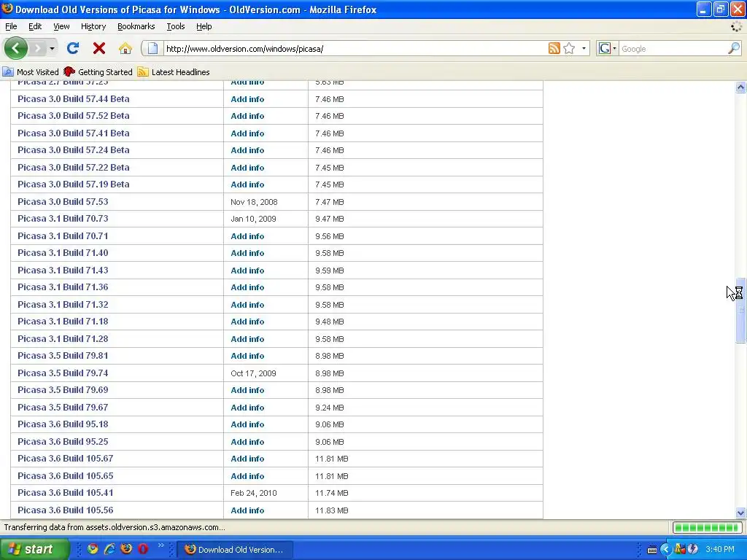Viewport: 747px width, 560px height.
Task: Click Add info for Picasa 3.1 Build 71.40
Action: point(247,253)
